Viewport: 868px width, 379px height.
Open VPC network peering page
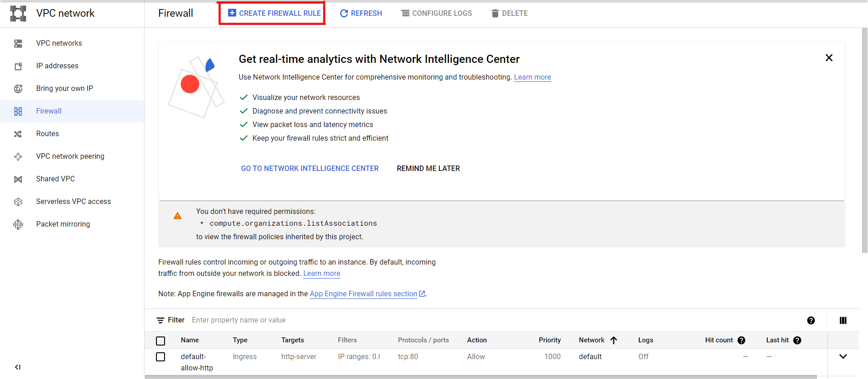pos(70,156)
